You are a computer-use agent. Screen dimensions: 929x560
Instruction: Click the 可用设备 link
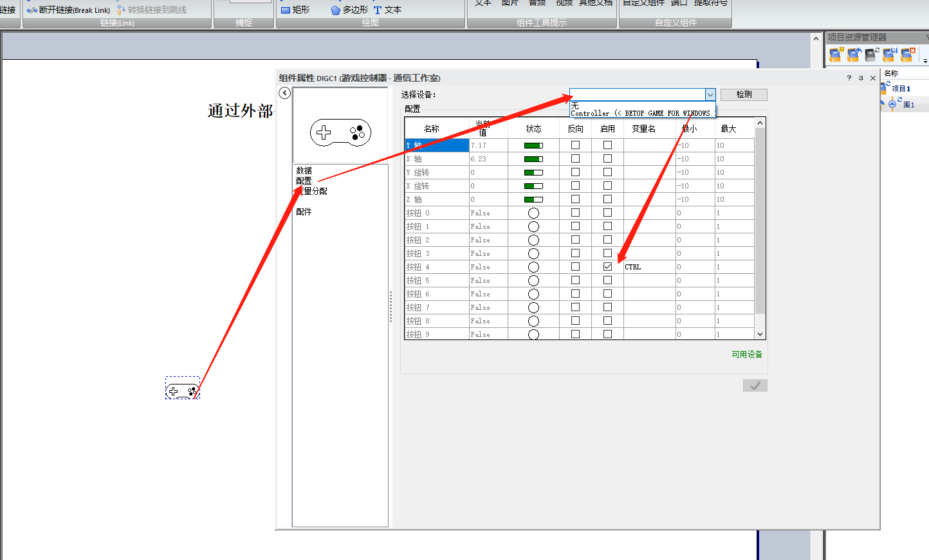click(747, 354)
